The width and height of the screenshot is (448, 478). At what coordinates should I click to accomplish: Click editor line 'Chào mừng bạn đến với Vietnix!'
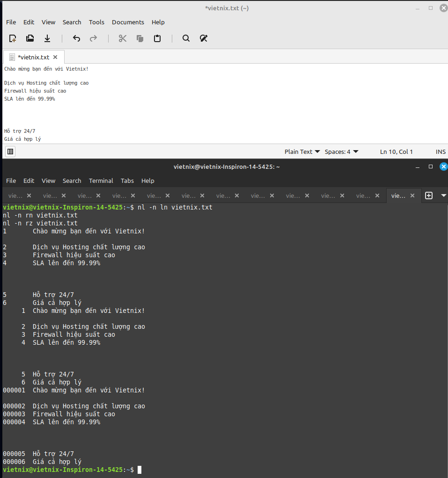pos(46,69)
